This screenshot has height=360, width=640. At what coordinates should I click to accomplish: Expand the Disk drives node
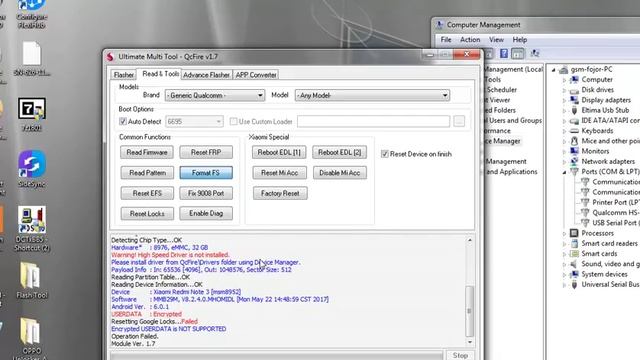pos(564,90)
